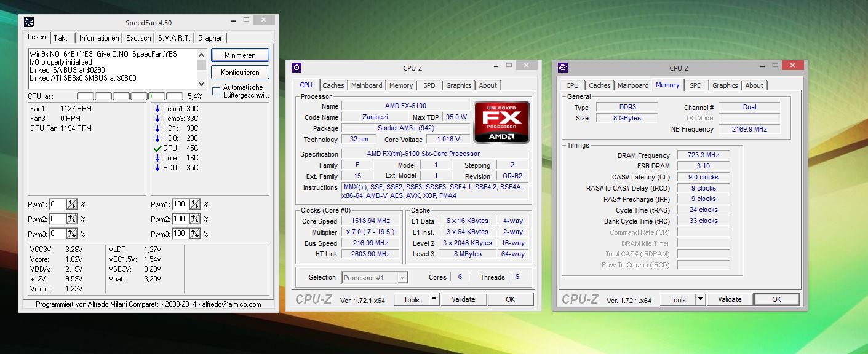Open SPD tab in CPU-Z Memory window
The height and width of the screenshot is (354, 868).
click(696, 85)
